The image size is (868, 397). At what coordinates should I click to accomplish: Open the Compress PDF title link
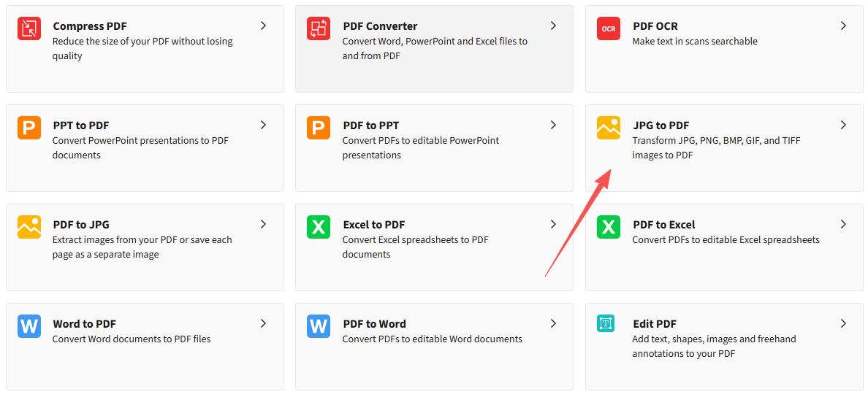tap(90, 26)
